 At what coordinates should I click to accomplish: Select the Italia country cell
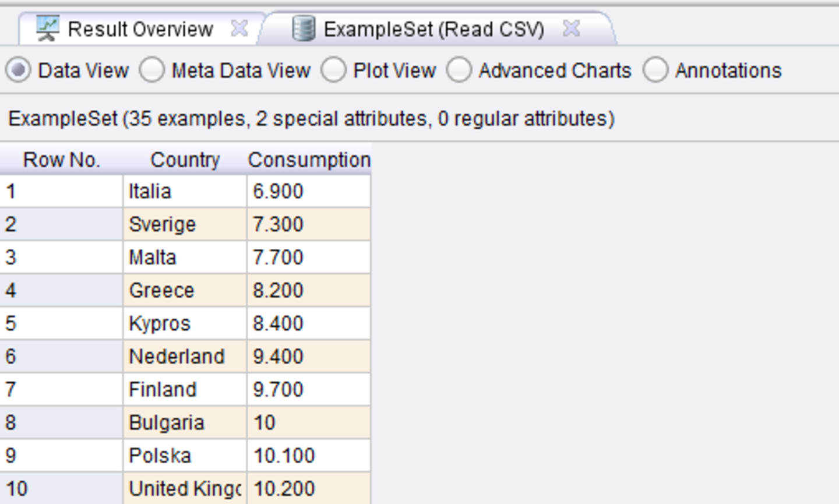(185, 191)
